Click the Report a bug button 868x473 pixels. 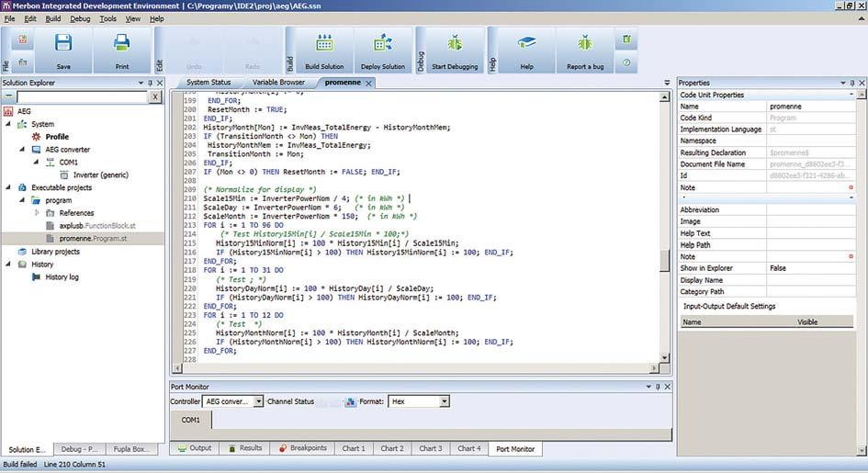point(585,51)
